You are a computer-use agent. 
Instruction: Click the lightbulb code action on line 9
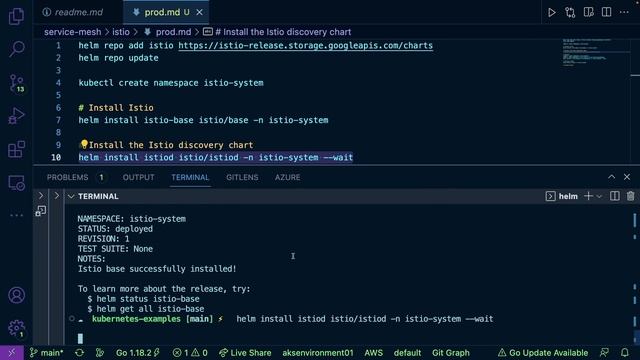pyautogui.click(x=84, y=144)
